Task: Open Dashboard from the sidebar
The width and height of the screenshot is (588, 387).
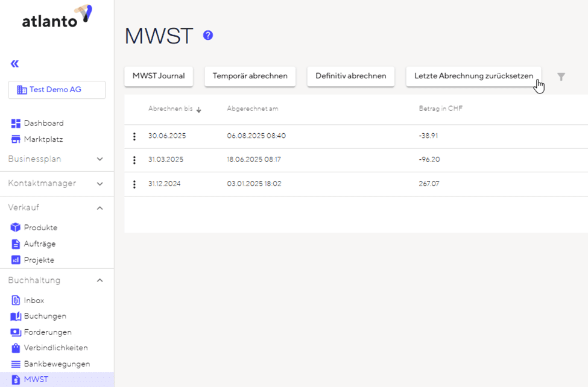Action: tap(43, 123)
